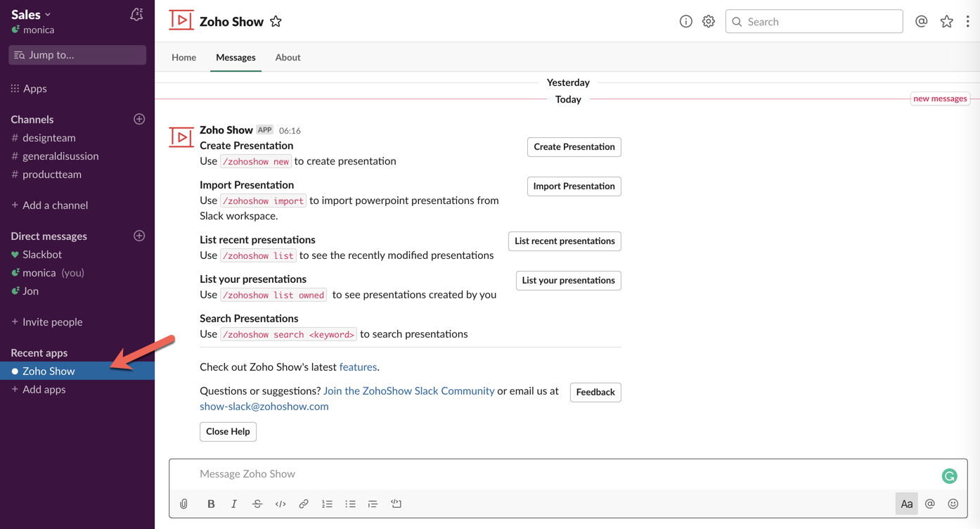Hide formatting toolbar with Aa button
Viewport: 980px width, 529px height.
906,504
